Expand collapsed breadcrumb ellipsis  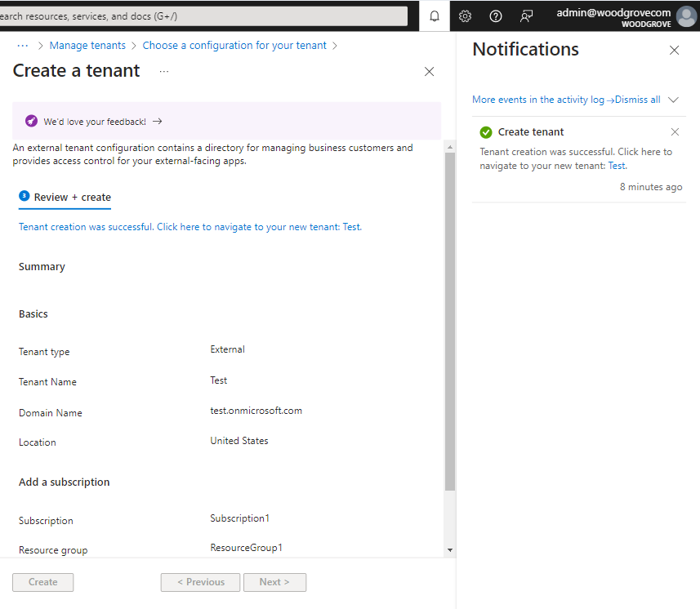(23, 46)
